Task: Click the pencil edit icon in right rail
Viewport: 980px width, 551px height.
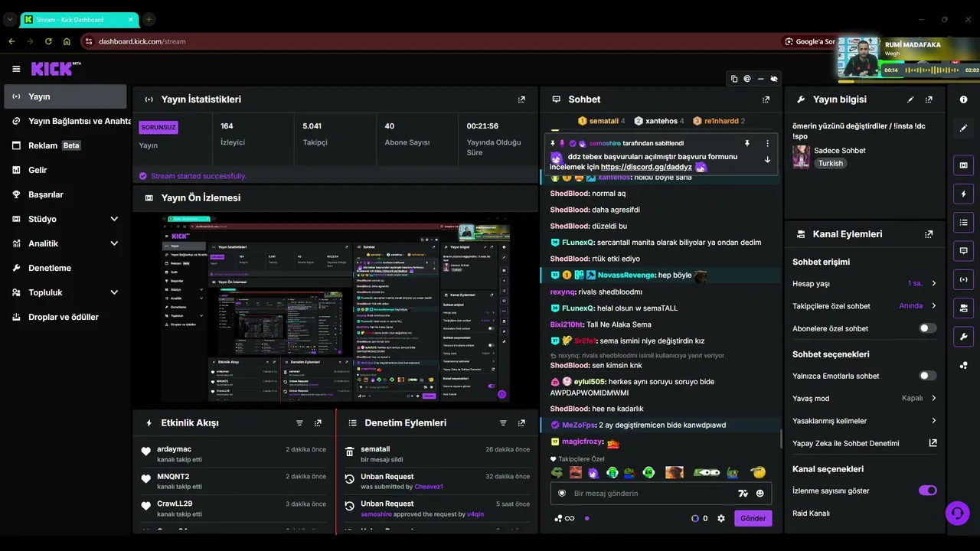Action: click(963, 129)
